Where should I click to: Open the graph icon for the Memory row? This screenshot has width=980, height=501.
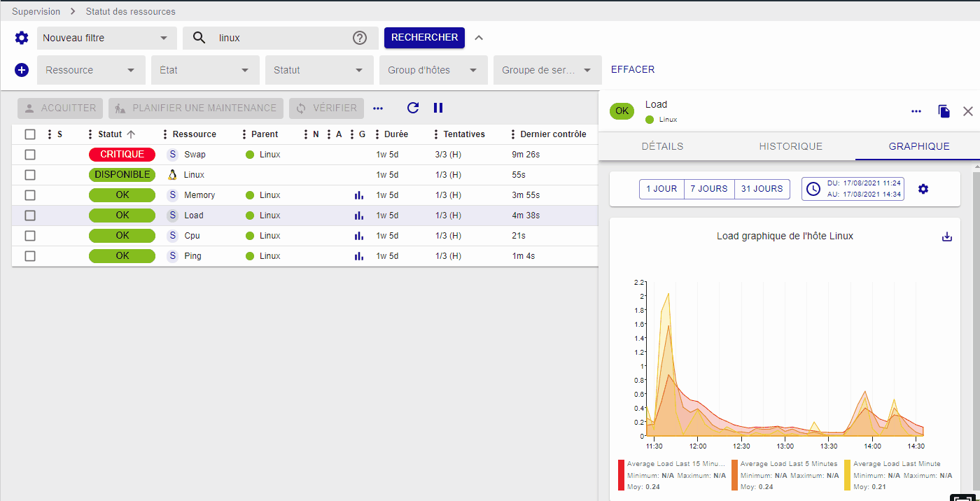coord(359,195)
